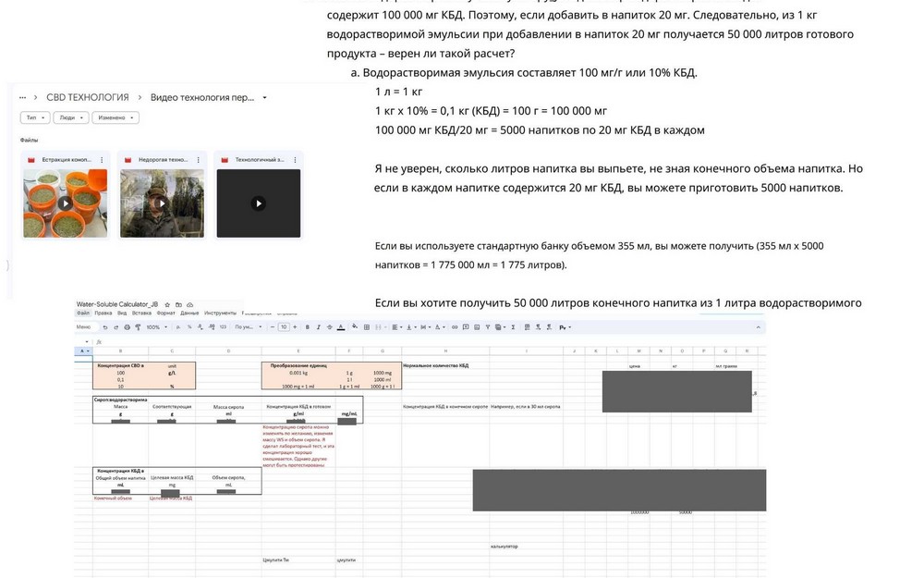
Task: Decrease the decimal places
Action: click(201, 327)
